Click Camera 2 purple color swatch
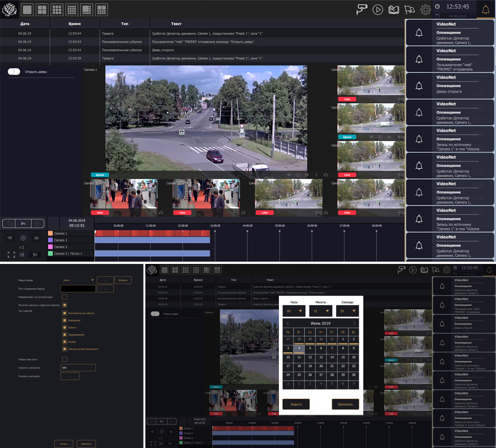Viewport: 496px width, 448px height. (50, 240)
